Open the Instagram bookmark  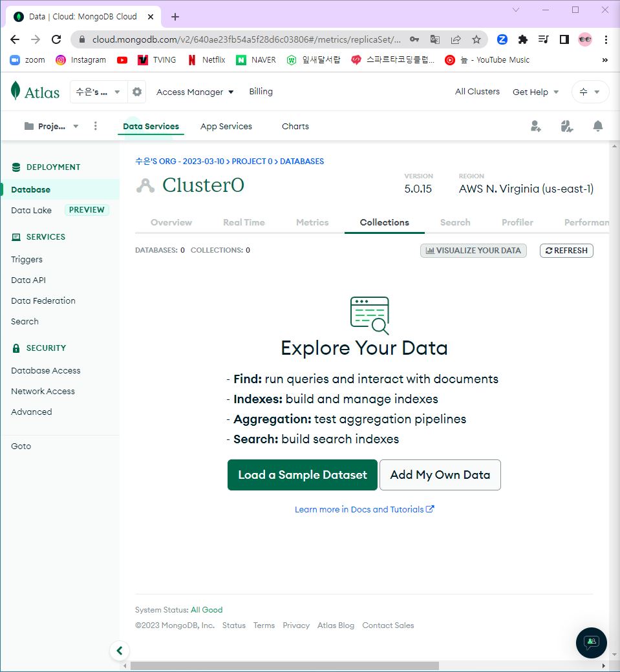[x=81, y=60]
